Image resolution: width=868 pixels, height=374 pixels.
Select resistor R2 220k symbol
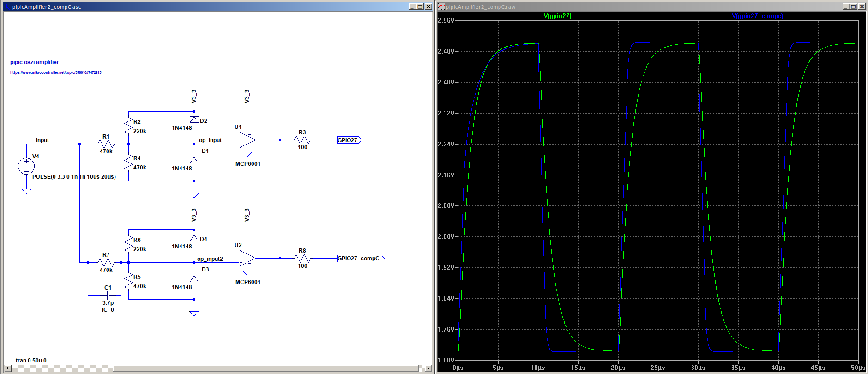pos(128,126)
